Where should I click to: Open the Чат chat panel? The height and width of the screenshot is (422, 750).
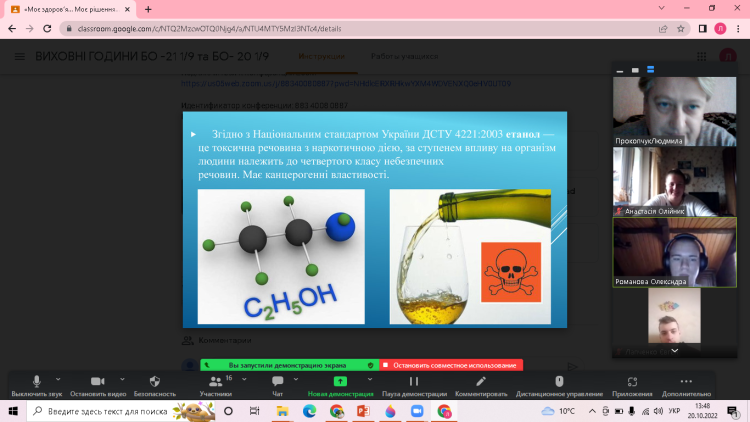[x=278, y=383]
